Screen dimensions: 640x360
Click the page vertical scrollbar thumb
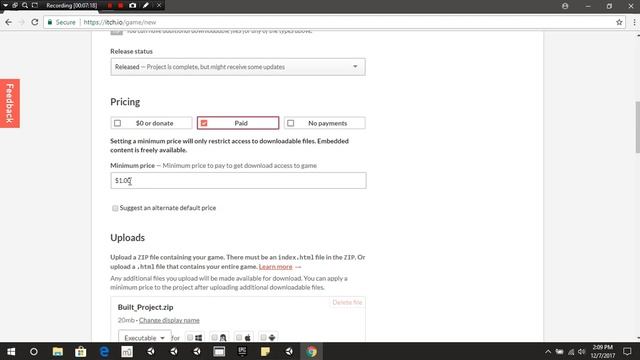(x=637, y=127)
